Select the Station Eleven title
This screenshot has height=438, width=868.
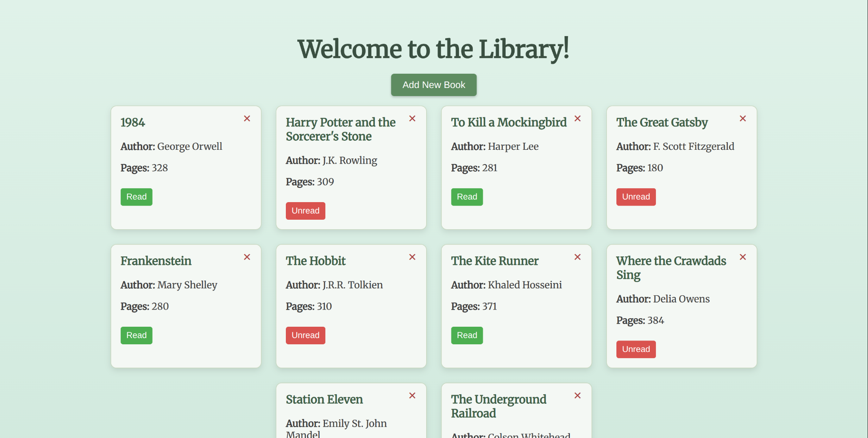click(x=324, y=399)
